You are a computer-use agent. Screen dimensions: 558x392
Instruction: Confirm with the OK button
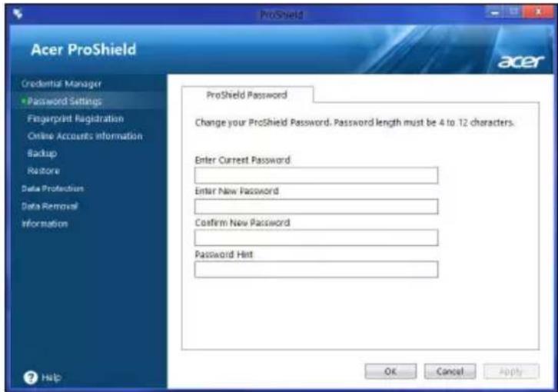(390, 371)
